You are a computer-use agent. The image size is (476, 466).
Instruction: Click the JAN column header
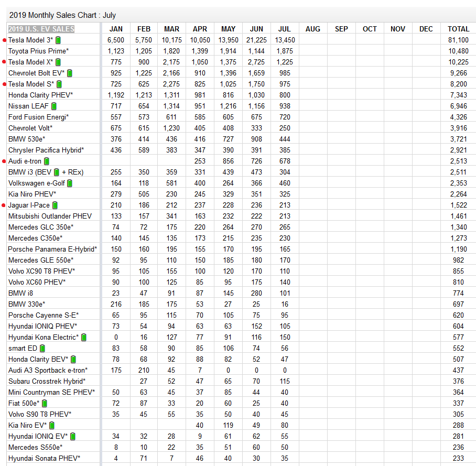point(116,29)
